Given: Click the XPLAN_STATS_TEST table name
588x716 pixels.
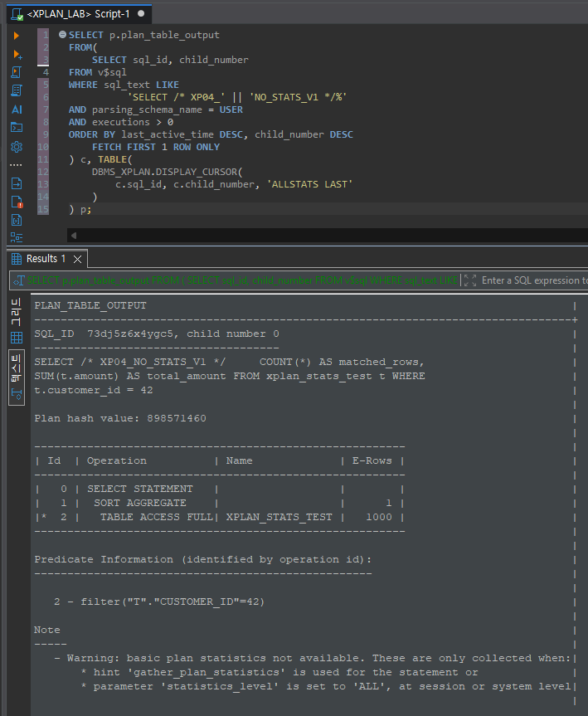Looking at the screenshot, I should point(279,517).
